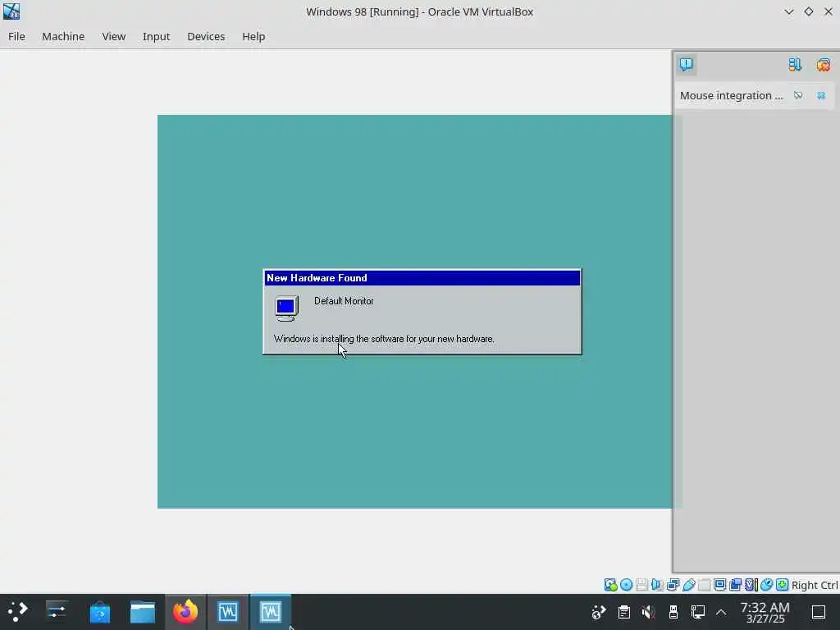Image resolution: width=840 pixels, height=630 pixels.
Task: Click the Mouse integration notification text
Action: click(x=731, y=95)
